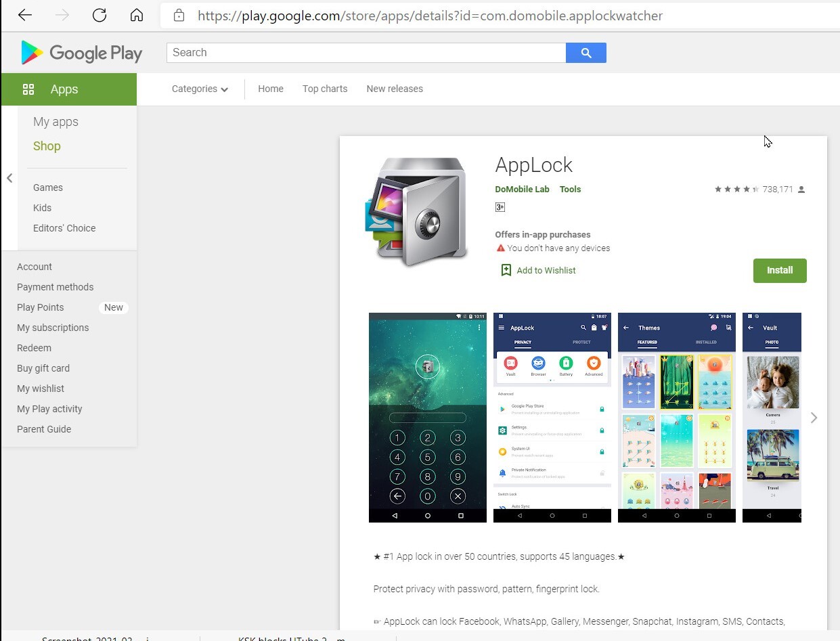Open My Play activity
The height and width of the screenshot is (641, 840).
coord(49,409)
